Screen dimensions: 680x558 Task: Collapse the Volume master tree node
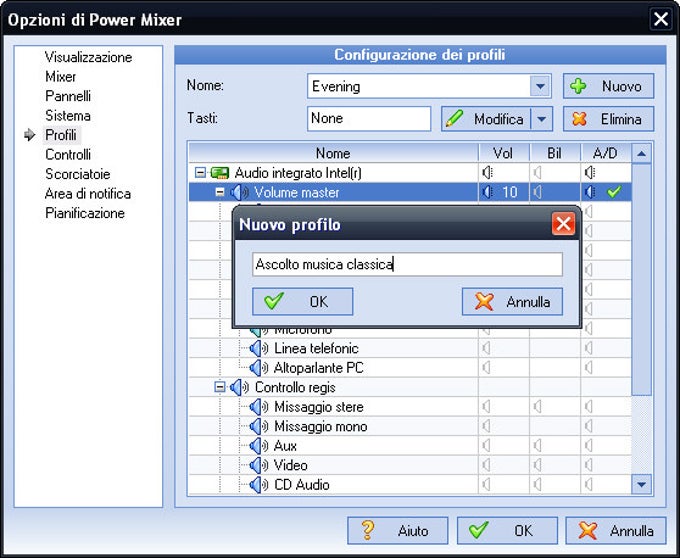point(220,192)
